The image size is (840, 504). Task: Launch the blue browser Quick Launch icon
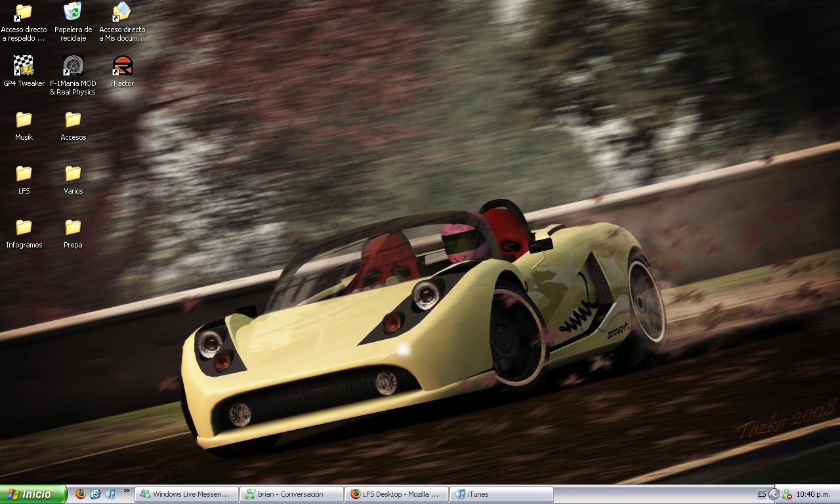tap(96, 493)
